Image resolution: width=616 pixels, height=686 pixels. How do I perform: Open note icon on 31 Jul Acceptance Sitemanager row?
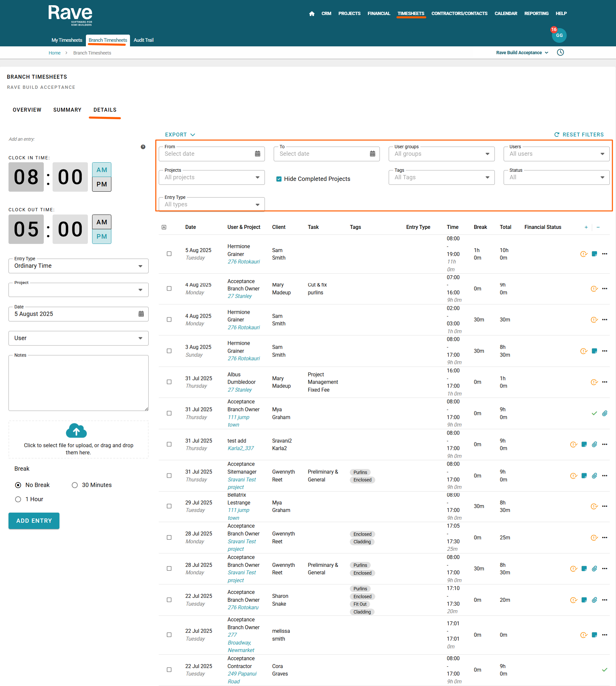(584, 476)
